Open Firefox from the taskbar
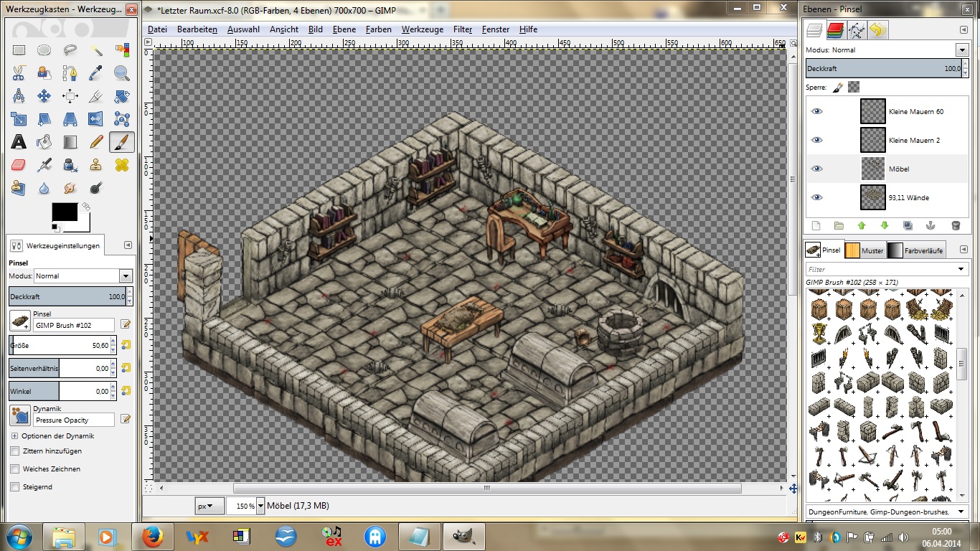The width and height of the screenshot is (980, 551). 152,537
